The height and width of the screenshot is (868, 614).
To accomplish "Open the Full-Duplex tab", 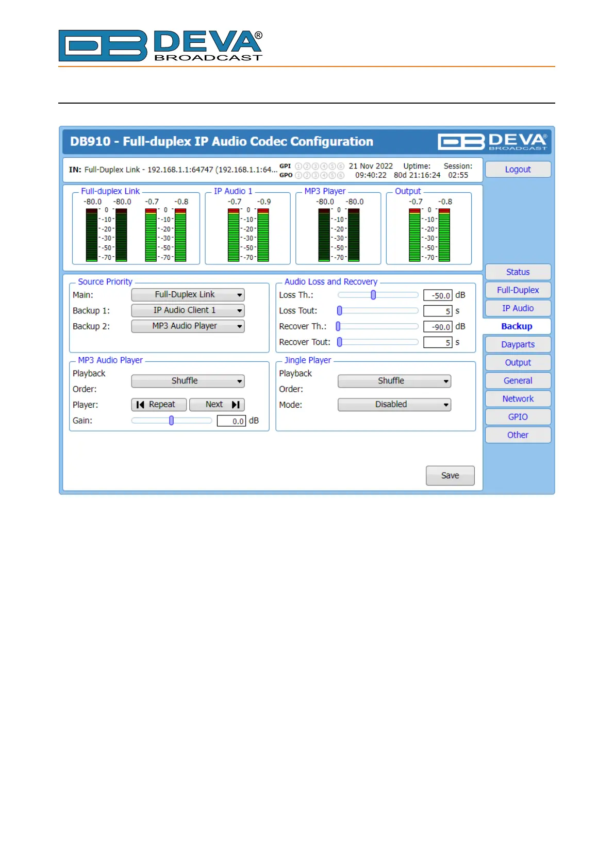I will coord(518,290).
